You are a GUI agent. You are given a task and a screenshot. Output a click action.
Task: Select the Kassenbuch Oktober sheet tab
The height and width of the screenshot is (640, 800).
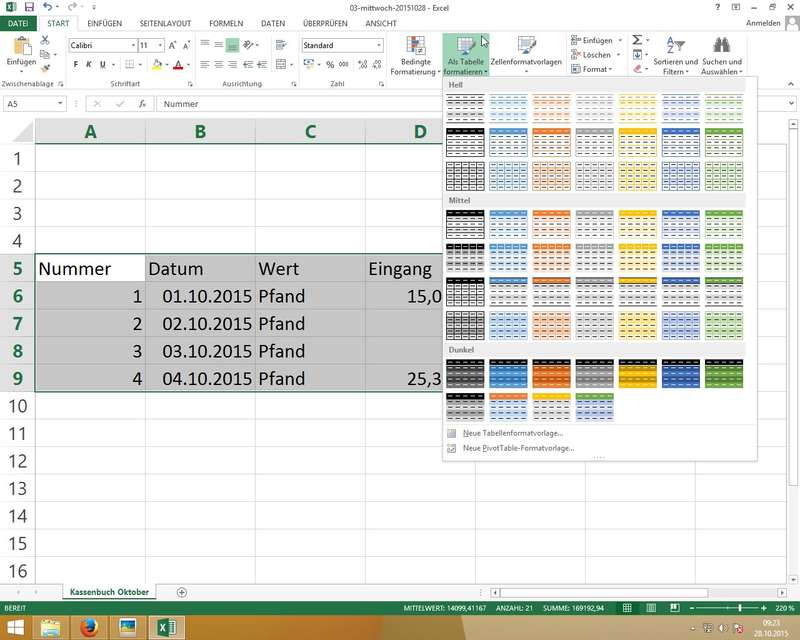109,592
